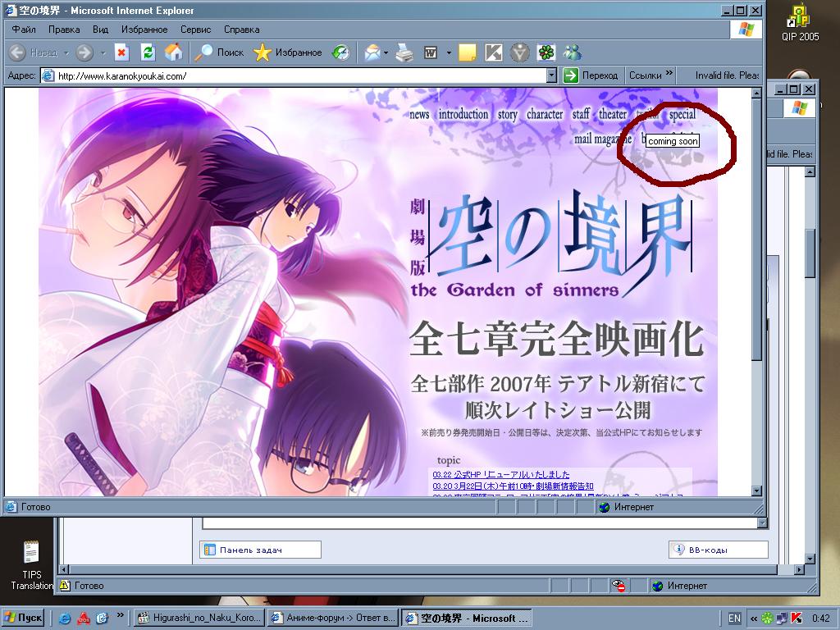Show hidden tray icons chevron
The height and width of the screenshot is (630, 840).
754,618
